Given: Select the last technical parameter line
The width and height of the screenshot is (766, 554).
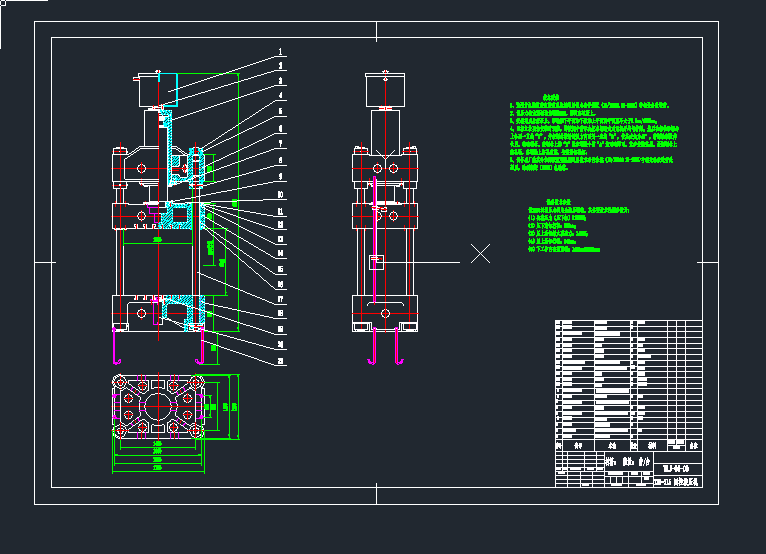Looking at the screenshot, I should (564, 249).
